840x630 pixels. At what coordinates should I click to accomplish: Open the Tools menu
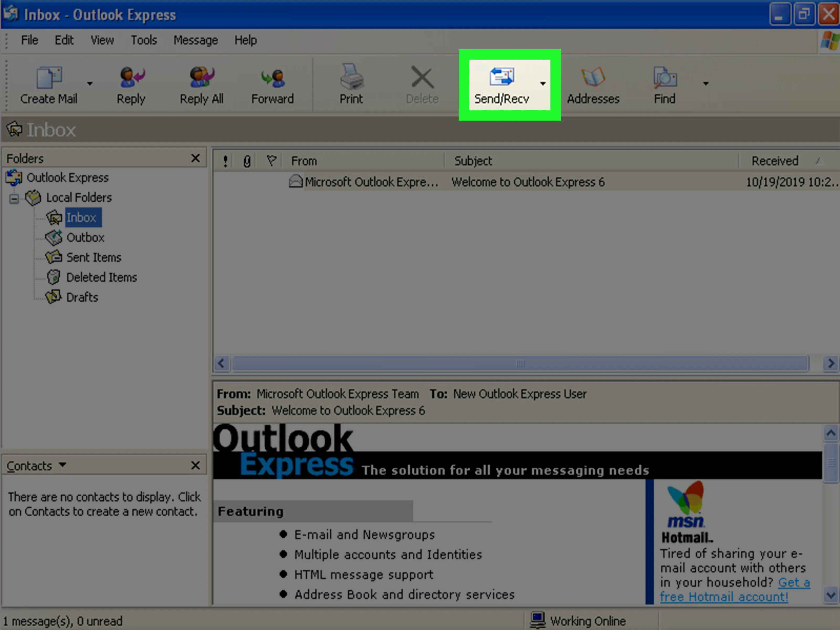tap(144, 40)
